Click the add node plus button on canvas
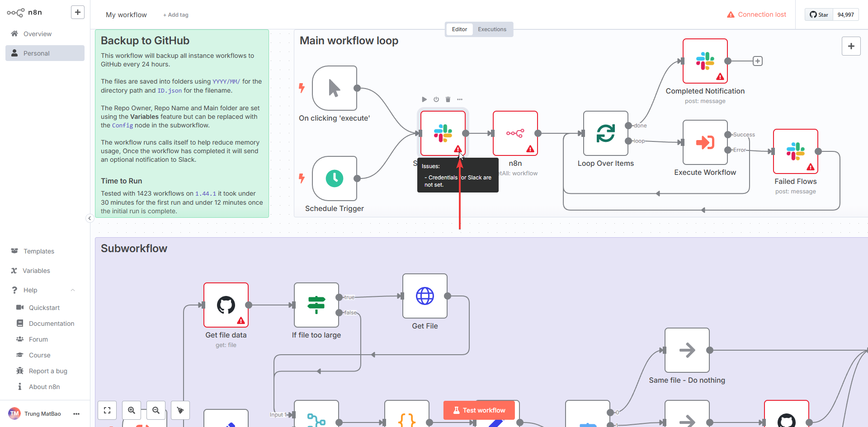The image size is (868, 427). pyautogui.click(x=851, y=46)
